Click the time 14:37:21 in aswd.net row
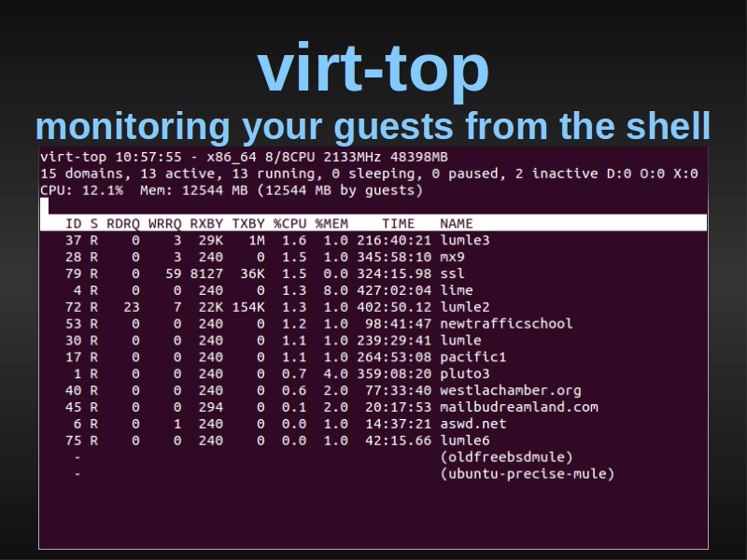The image size is (747, 560). coord(399,424)
